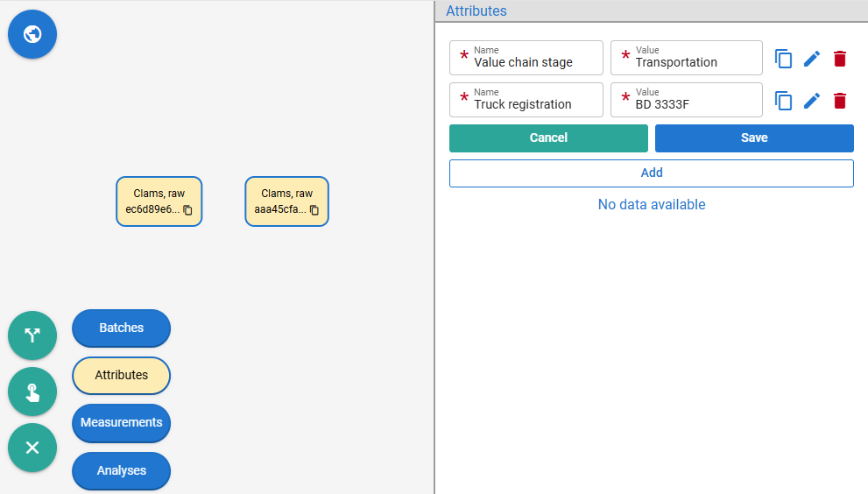Click the touch pointer round button
The height and width of the screenshot is (494, 868).
click(32, 392)
